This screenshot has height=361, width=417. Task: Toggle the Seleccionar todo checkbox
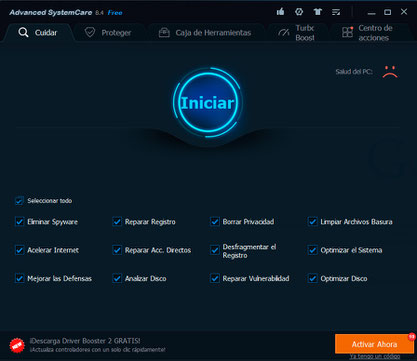click(19, 201)
